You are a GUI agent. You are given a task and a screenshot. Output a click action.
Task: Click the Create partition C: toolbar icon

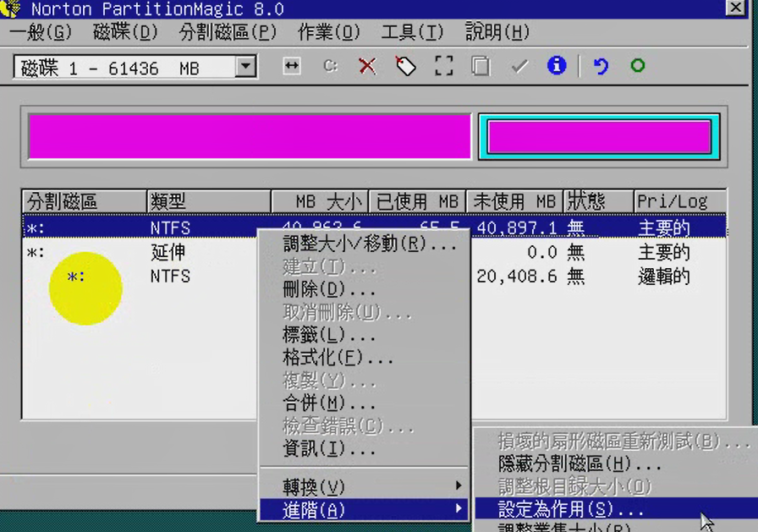click(x=330, y=66)
